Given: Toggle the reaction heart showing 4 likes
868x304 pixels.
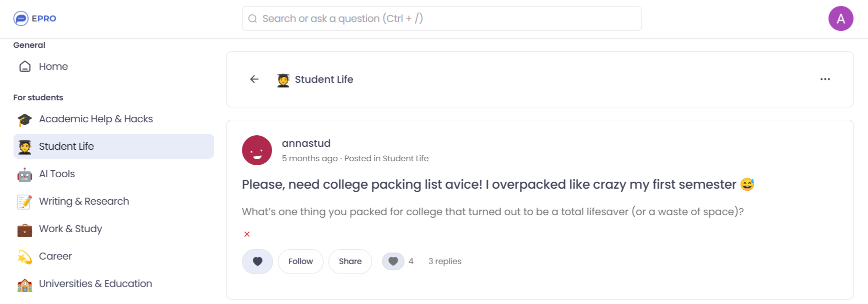Looking at the screenshot, I should (x=394, y=261).
